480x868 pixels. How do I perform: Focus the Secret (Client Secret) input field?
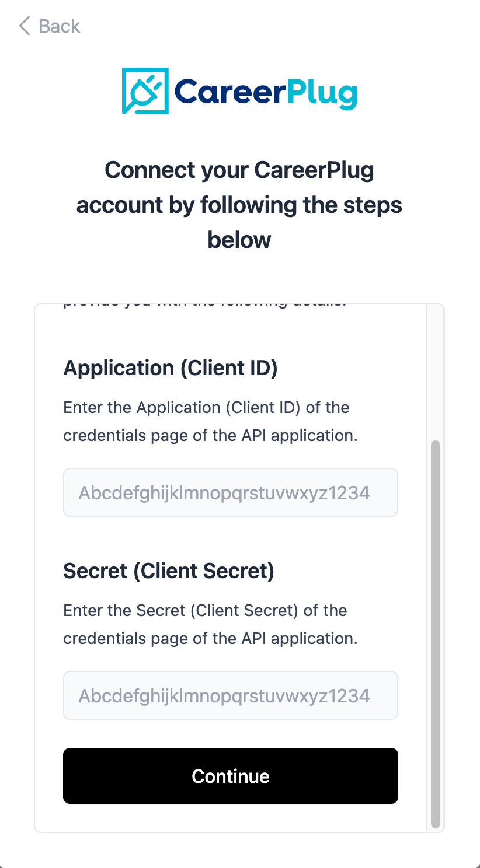(x=230, y=695)
